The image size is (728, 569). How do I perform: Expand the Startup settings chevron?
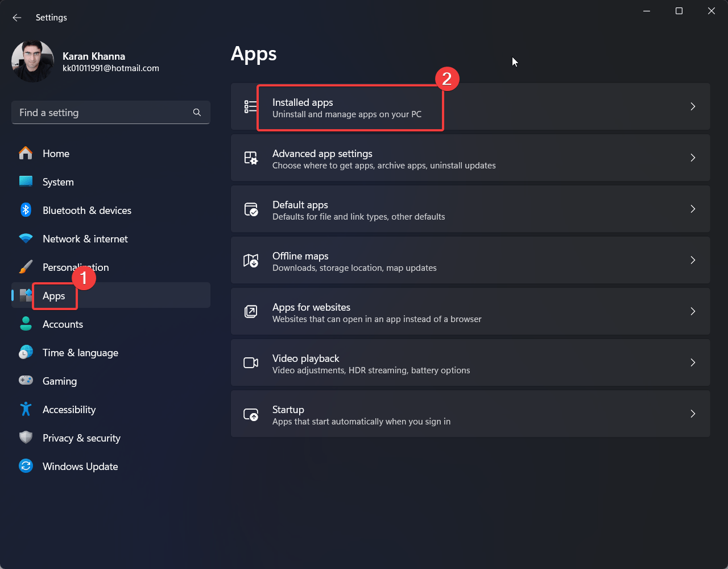(693, 414)
